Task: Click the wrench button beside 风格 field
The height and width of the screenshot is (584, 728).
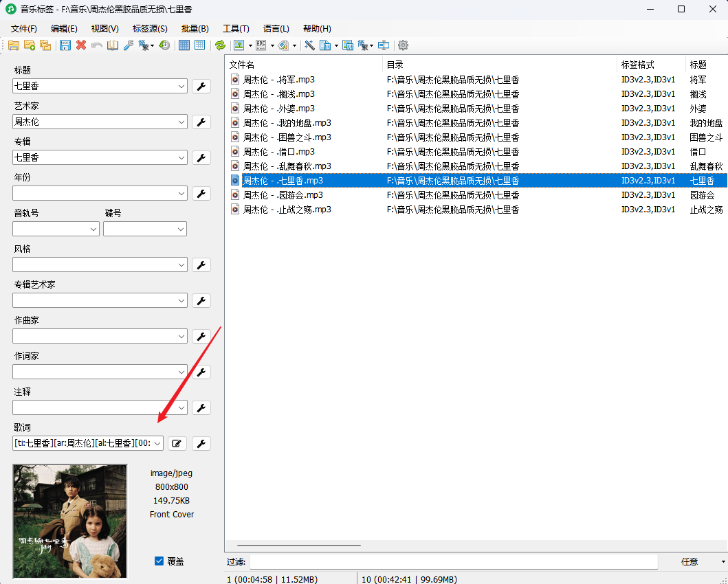Action: click(x=201, y=265)
